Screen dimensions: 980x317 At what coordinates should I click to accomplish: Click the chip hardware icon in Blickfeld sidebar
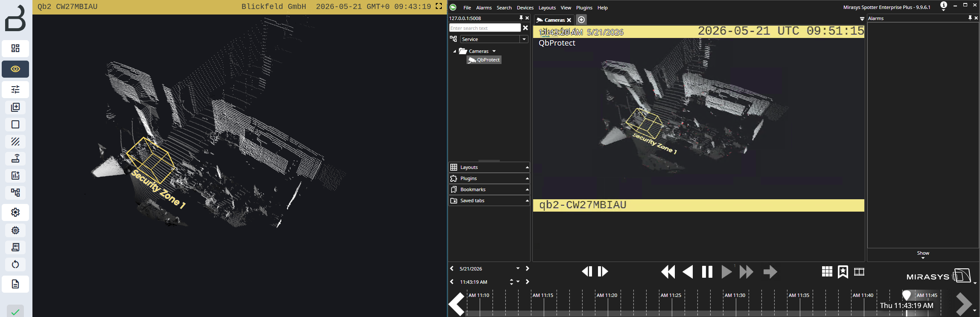[15, 230]
